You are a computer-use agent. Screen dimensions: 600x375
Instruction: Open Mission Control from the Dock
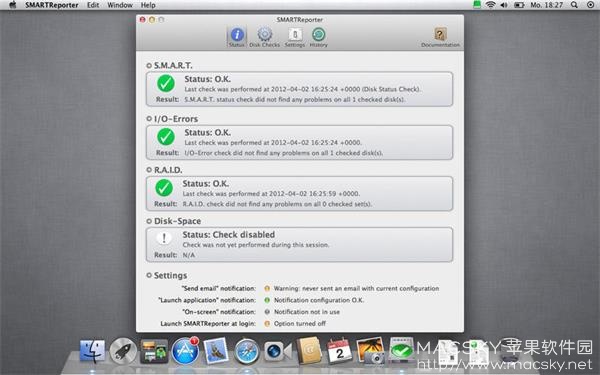coord(154,351)
